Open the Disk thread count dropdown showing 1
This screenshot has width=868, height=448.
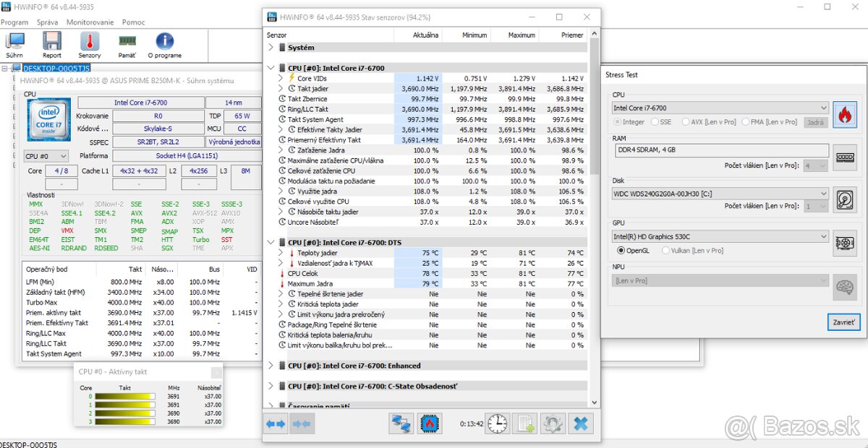(815, 206)
